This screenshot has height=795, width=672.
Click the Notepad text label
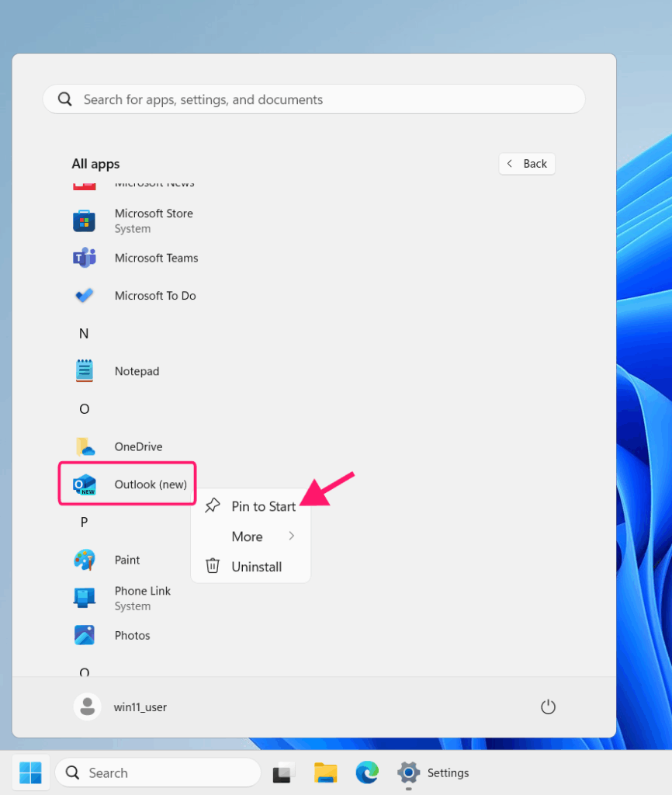137,371
